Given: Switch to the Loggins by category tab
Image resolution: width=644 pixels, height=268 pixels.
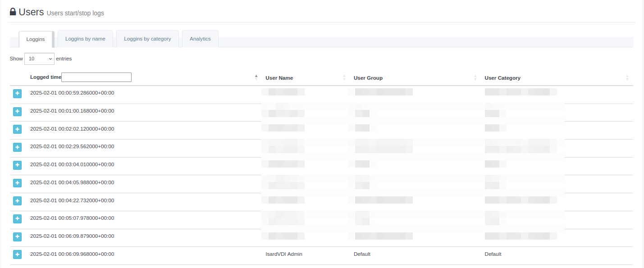Looking at the screenshot, I should [x=147, y=39].
